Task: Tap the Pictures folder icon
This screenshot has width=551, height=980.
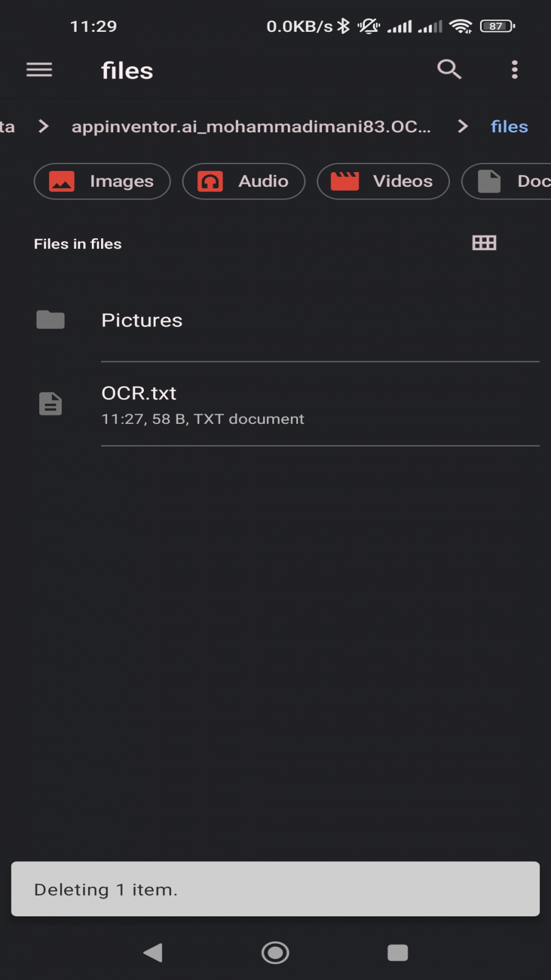Action: click(x=50, y=320)
